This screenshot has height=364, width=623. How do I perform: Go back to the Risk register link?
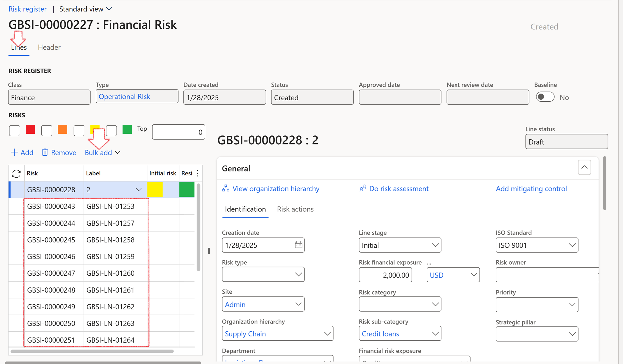click(x=27, y=9)
